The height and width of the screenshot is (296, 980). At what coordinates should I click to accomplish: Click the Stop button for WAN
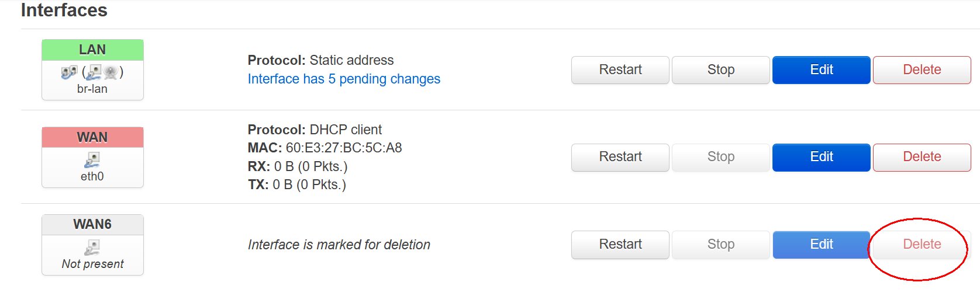[721, 157]
